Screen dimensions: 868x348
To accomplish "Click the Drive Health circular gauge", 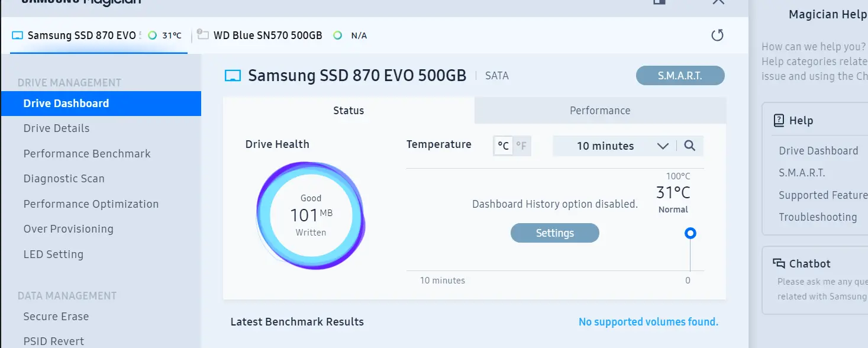I will click(x=311, y=215).
